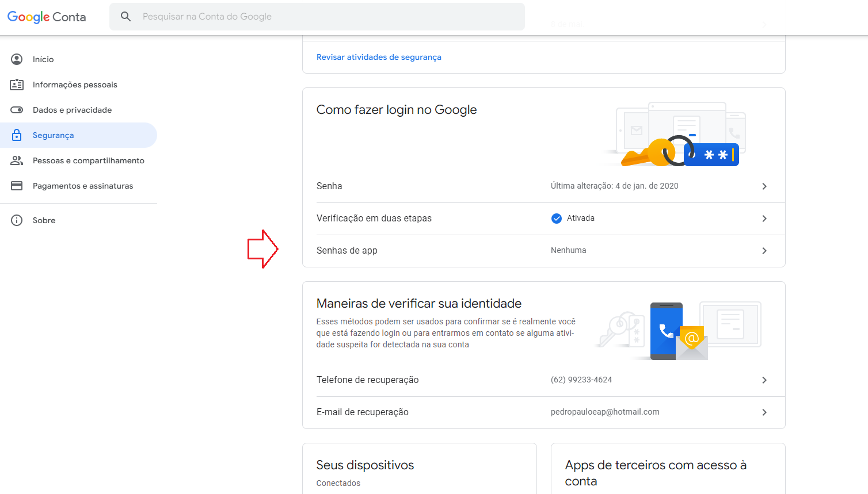
Task: Click the Segurança padlock icon
Action: pyautogui.click(x=17, y=135)
